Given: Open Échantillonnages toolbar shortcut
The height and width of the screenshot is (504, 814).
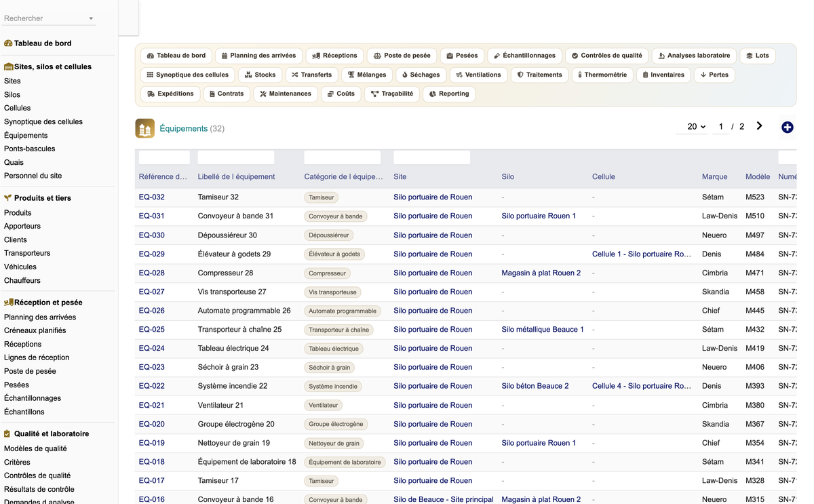Looking at the screenshot, I should (x=525, y=56).
